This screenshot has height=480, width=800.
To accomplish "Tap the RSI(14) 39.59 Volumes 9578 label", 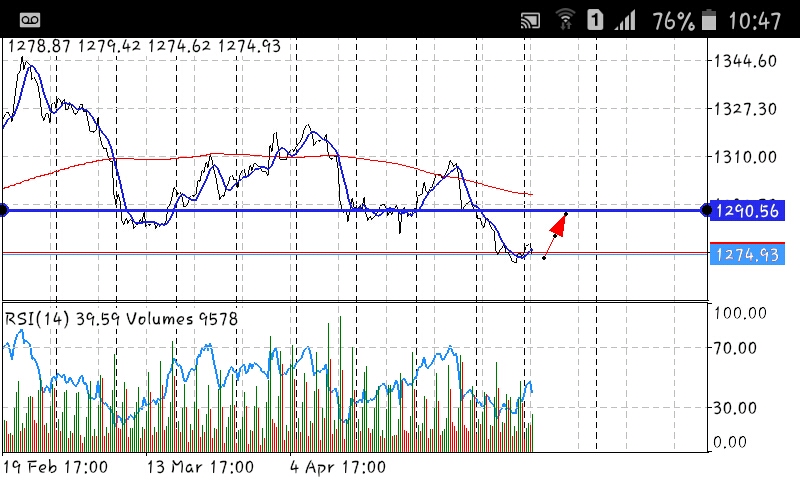I will 121,319.
